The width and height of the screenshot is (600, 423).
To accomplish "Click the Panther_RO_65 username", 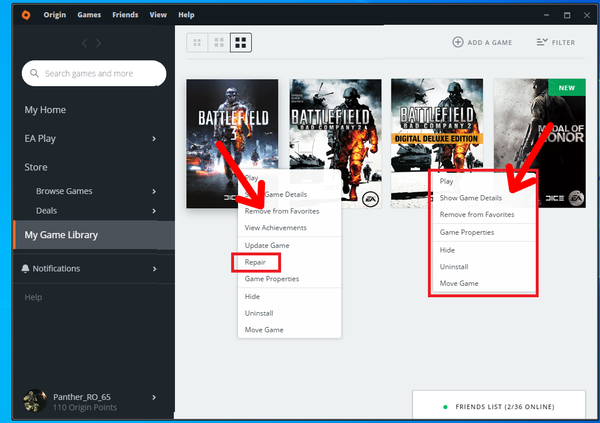I will coord(82,397).
